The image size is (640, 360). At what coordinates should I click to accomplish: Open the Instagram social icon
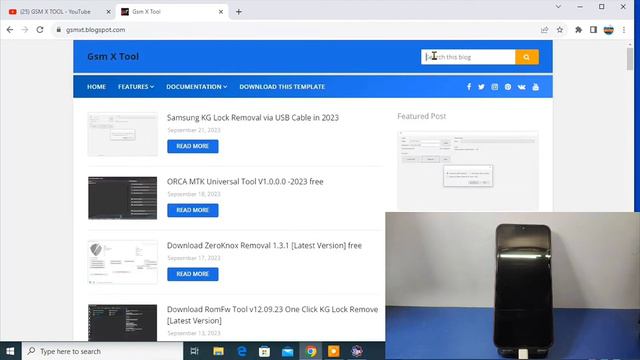tap(495, 87)
